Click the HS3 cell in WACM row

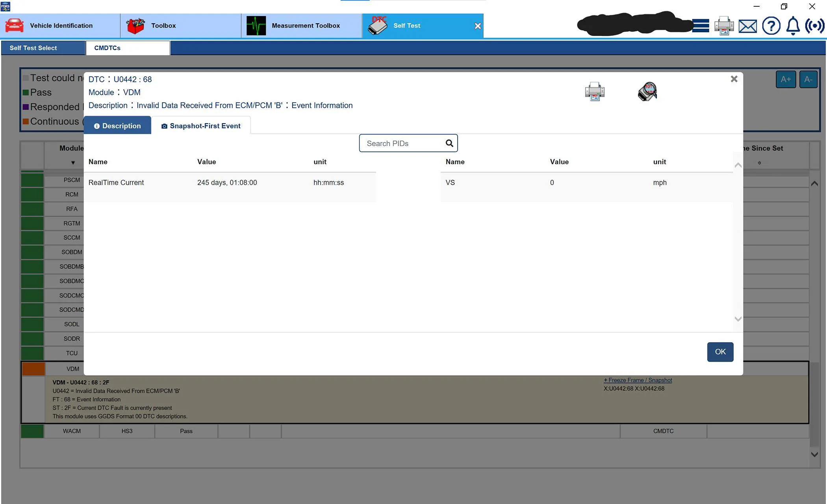127,431
